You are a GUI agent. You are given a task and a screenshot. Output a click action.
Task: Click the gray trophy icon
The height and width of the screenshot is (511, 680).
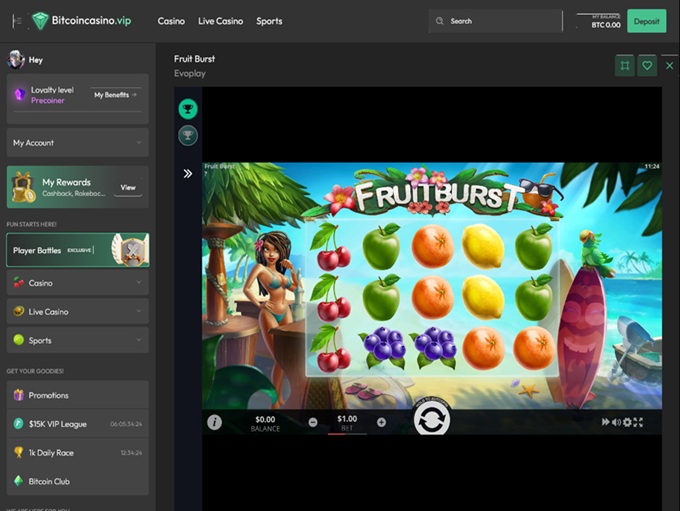[187, 135]
